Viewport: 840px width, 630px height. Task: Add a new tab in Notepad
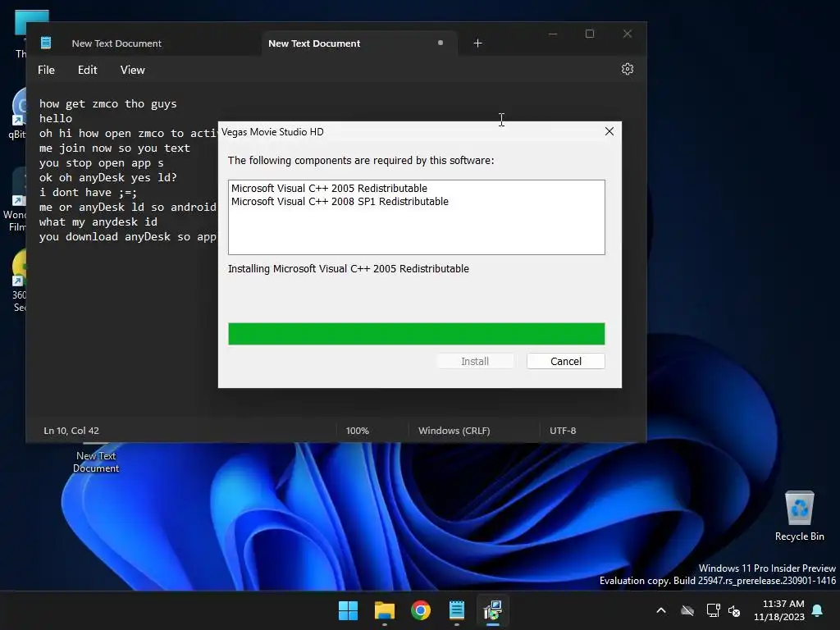[x=478, y=43]
